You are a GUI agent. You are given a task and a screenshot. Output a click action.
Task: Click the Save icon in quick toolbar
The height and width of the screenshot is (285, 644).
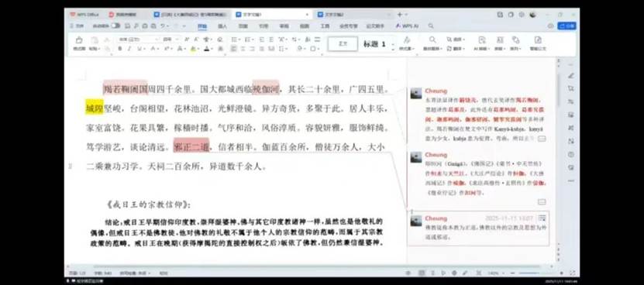point(128,26)
